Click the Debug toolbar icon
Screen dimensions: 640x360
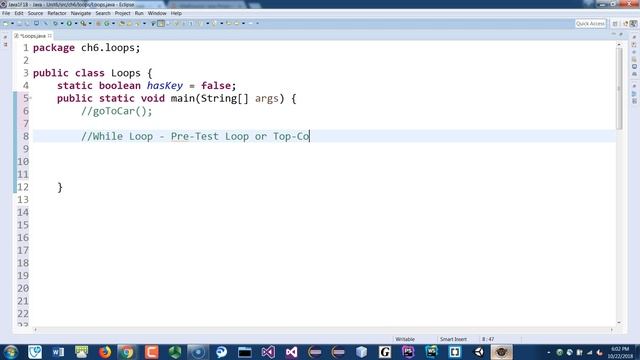pyautogui.click(x=55, y=23)
